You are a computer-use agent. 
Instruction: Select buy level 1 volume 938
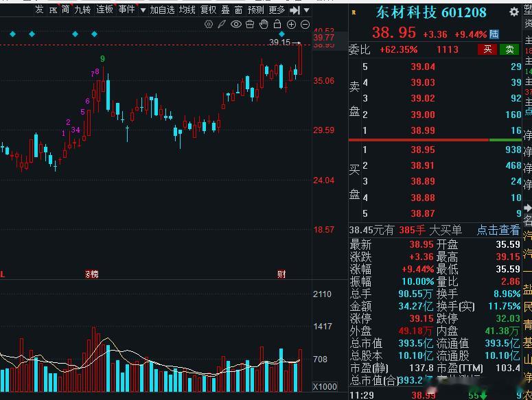[x=513, y=150]
